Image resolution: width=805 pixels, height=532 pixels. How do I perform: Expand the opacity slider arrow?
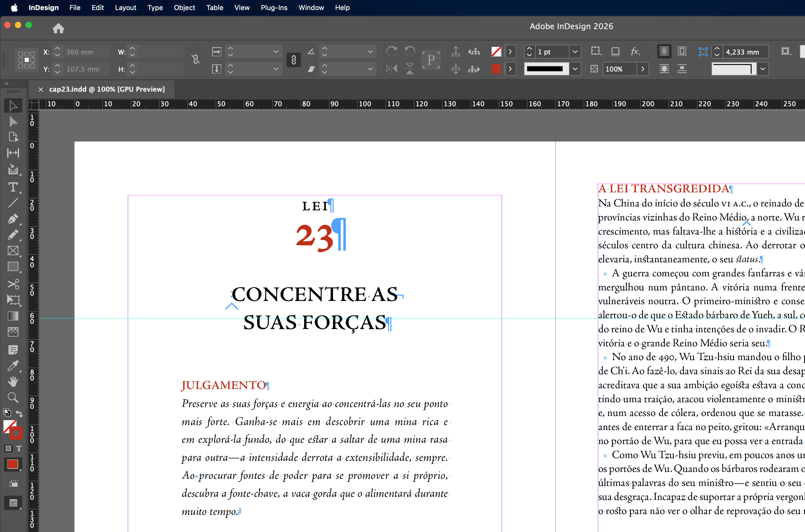(642, 69)
